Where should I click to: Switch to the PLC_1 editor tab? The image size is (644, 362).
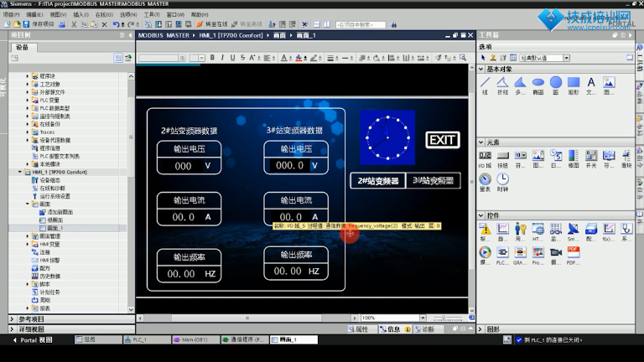147,340
